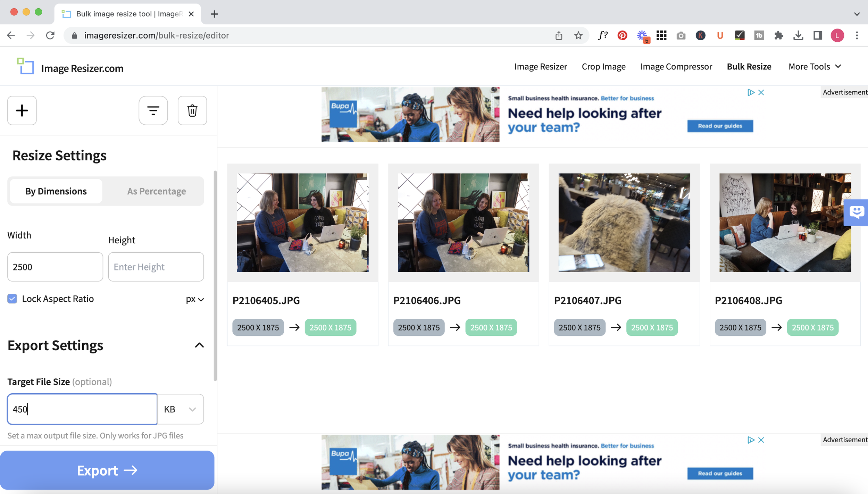Viewport: 868px width, 494px height.
Task: Click the browser forward arrow
Action: (31, 35)
